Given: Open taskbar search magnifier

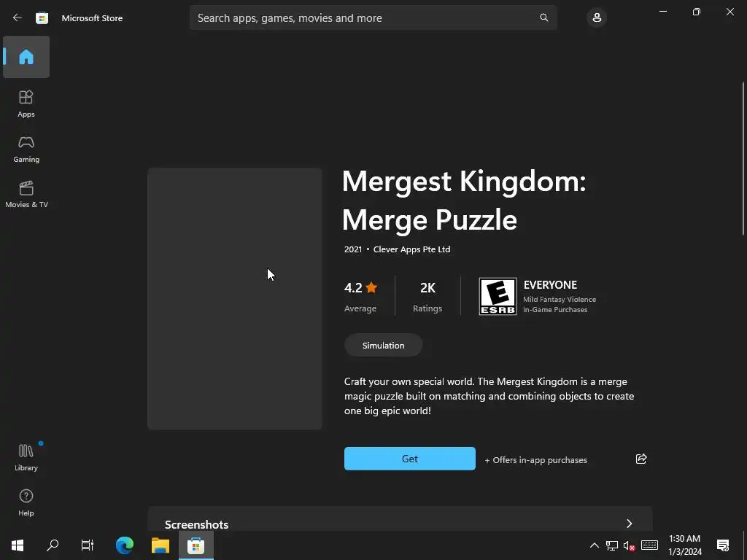Looking at the screenshot, I should 53,545.
